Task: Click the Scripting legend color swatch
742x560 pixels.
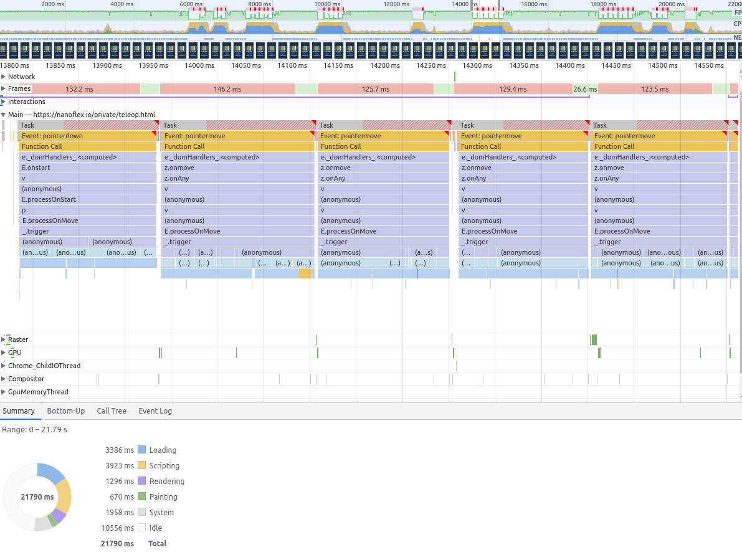Action: (141, 465)
